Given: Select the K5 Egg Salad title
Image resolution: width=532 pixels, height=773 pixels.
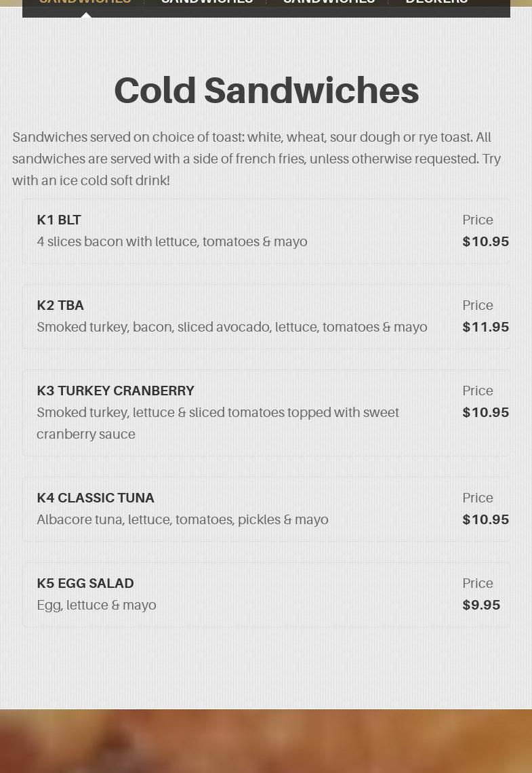Looking at the screenshot, I should (85, 584).
